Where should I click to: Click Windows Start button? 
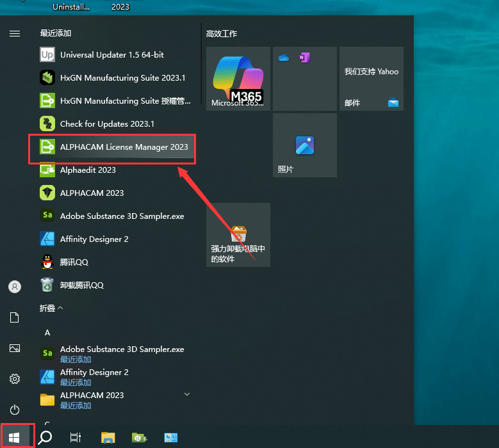pyautogui.click(x=14, y=438)
